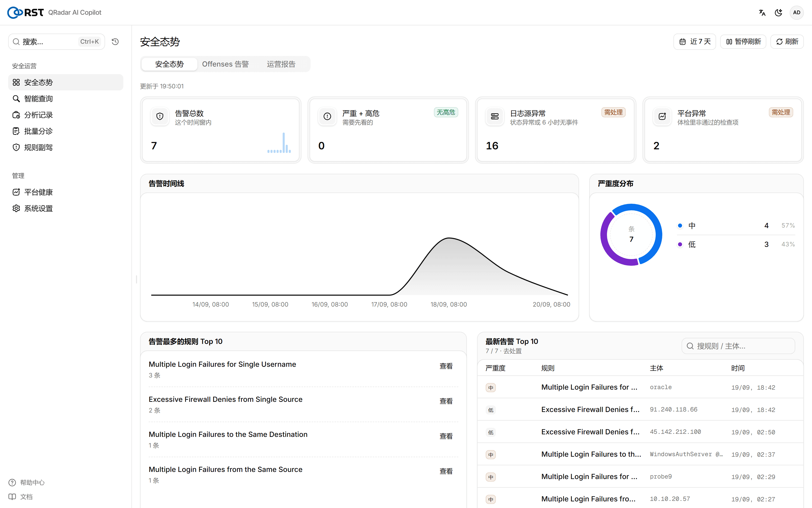Click 查看 for Excessive Firewall Denies from Single Source
Screen dimensions: 812x508
[x=446, y=401]
